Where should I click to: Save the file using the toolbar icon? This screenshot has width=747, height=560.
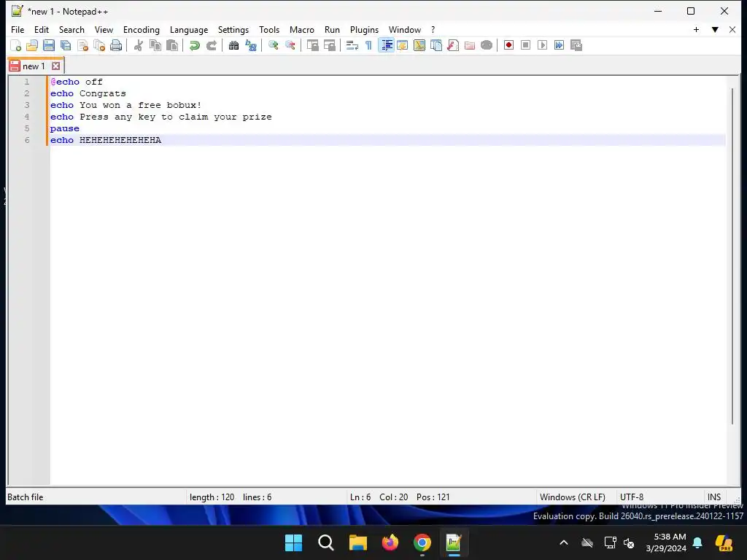(49, 46)
